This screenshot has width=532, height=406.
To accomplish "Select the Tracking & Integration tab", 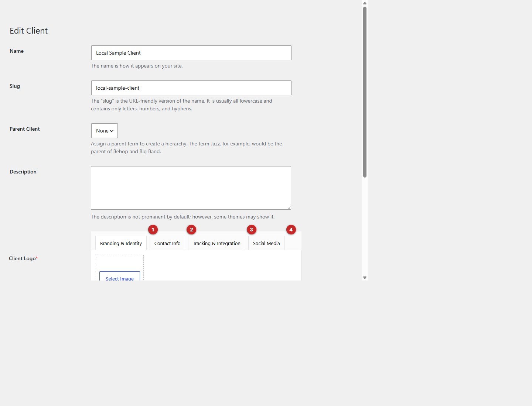I will tap(216, 243).
